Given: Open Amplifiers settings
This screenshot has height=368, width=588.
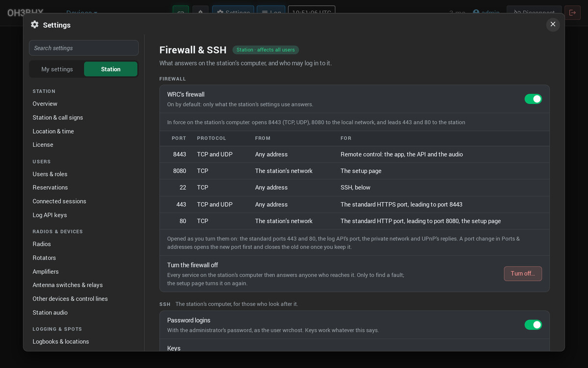Looking at the screenshot, I should 46,271.
